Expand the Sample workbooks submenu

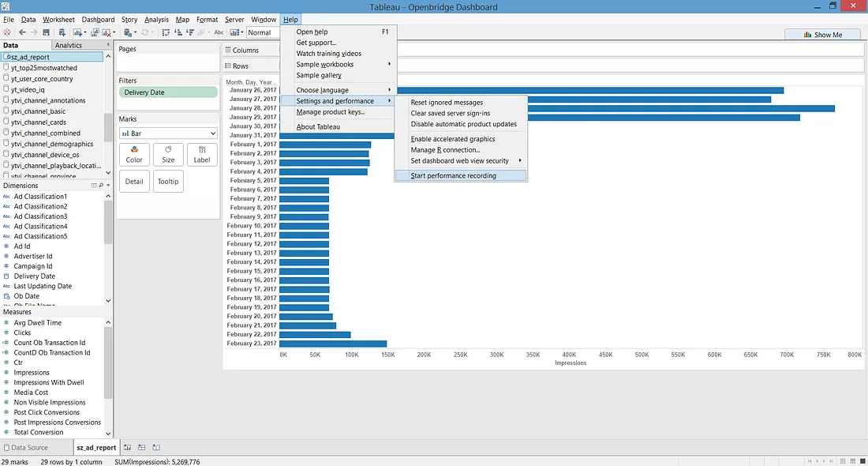[x=339, y=64]
